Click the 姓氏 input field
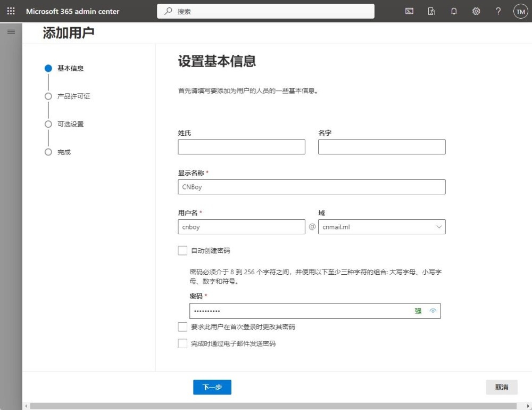This screenshot has width=532, height=410. (x=242, y=147)
